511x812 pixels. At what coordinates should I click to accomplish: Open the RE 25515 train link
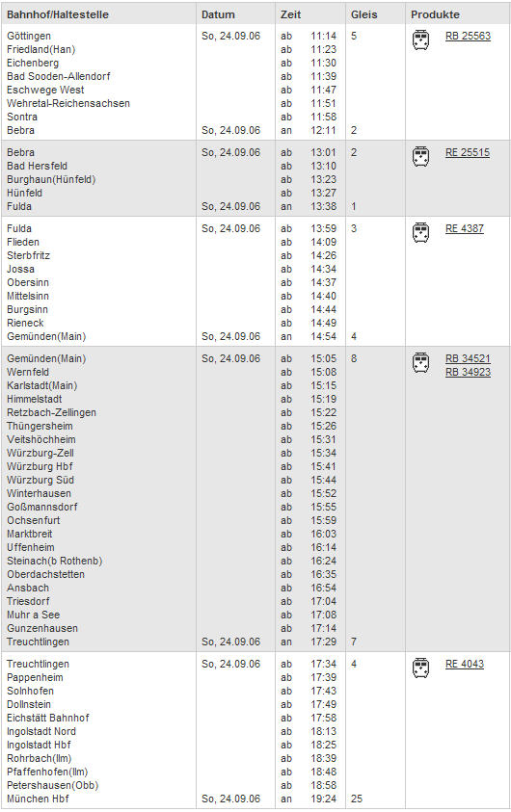pyautogui.click(x=467, y=153)
